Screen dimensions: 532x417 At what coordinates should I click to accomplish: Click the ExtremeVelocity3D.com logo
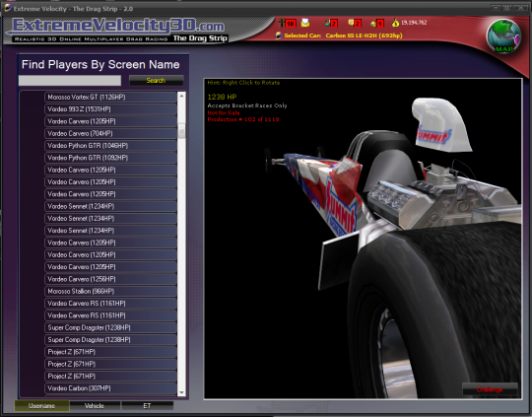pos(118,26)
